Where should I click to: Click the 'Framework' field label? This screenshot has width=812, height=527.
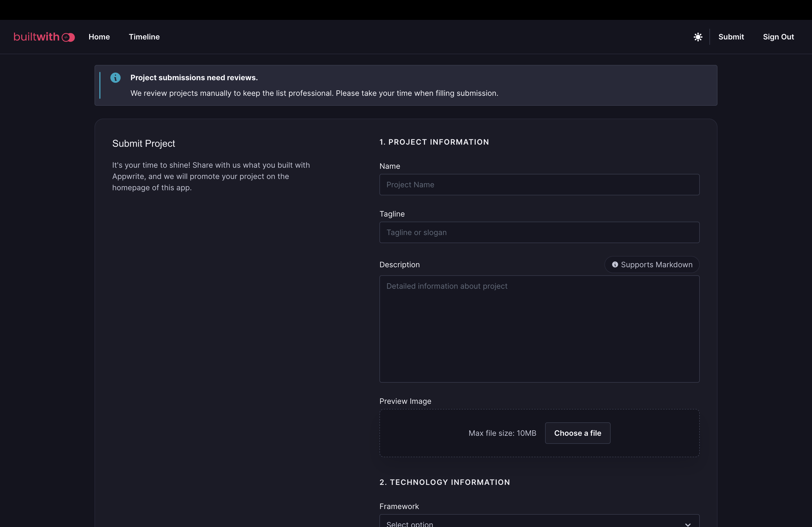399,506
